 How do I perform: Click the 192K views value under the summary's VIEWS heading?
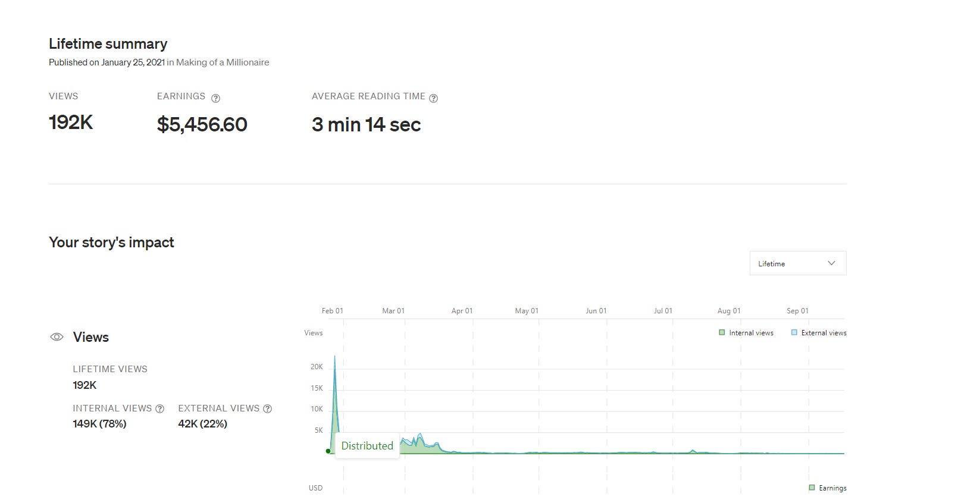[x=71, y=122]
